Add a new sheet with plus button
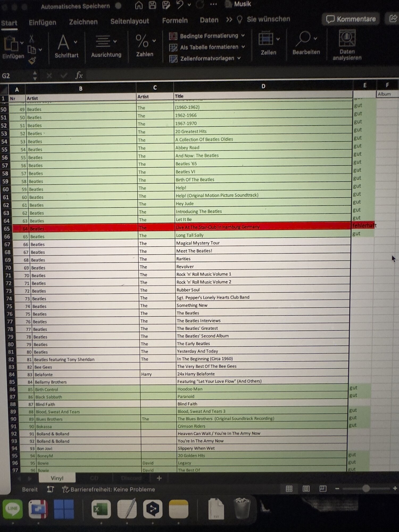The height and width of the screenshot is (532, 399). (x=159, y=478)
